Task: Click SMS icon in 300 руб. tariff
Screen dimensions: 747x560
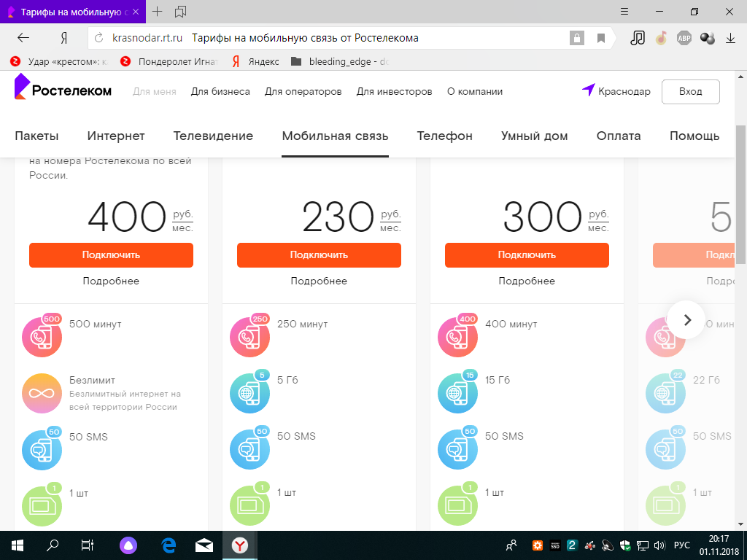Action: (457, 448)
